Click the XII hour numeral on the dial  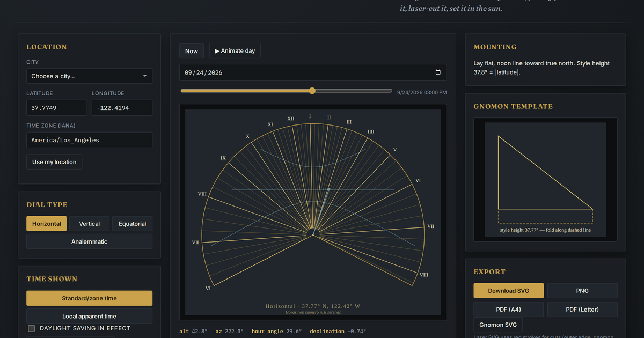click(x=290, y=119)
